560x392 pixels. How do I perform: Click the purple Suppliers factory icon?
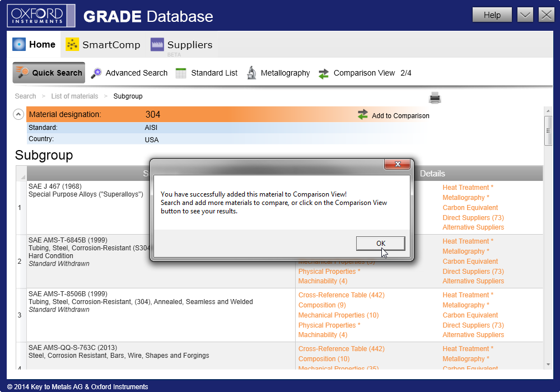[157, 44]
